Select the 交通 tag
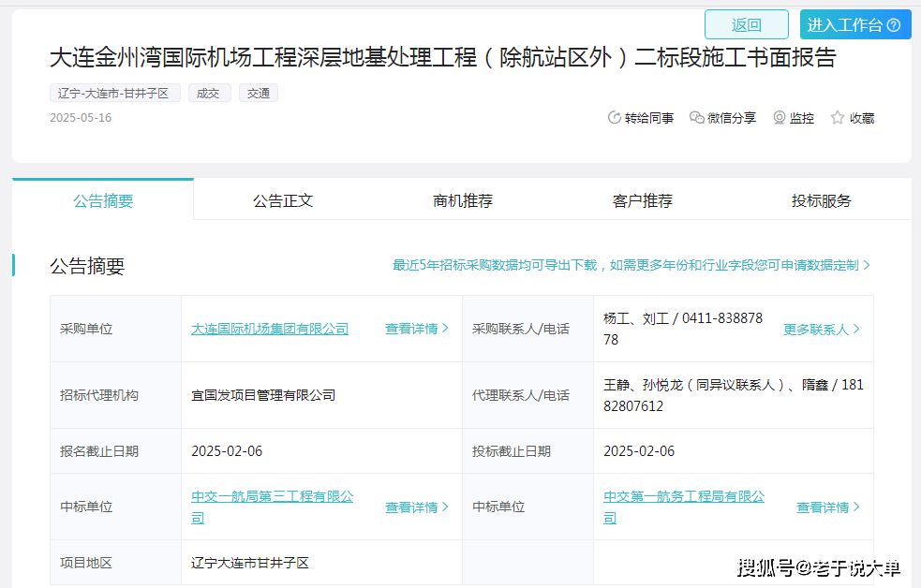The width and height of the screenshot is (921, 588). (x=259, y=94)
